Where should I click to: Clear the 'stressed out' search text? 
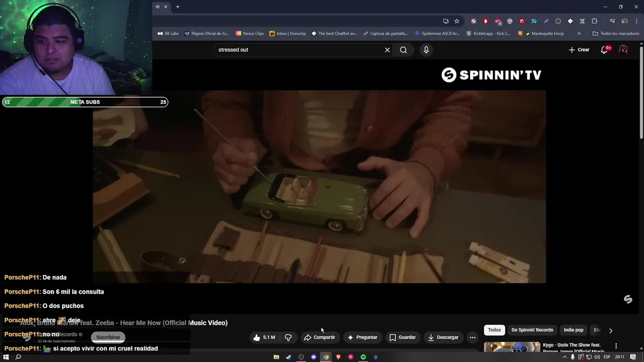[387, 50]
